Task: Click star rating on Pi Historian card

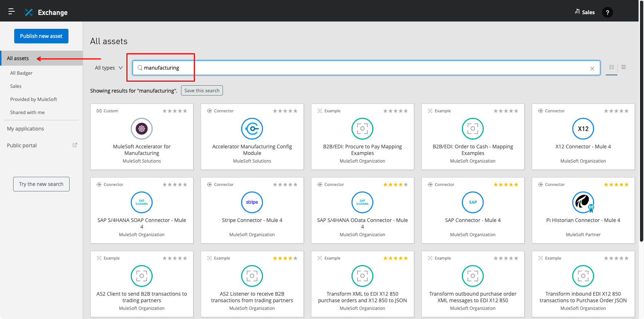Action: [x=616, y=184]
